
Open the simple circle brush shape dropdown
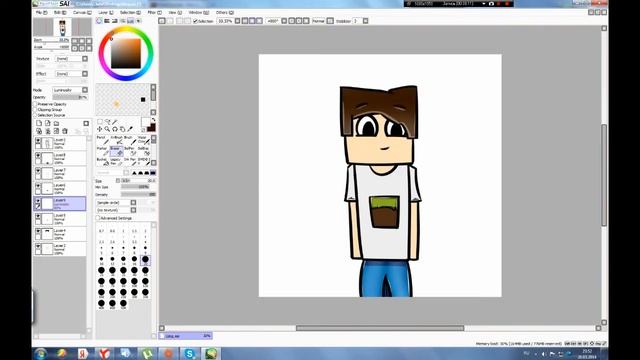(116, 202)
